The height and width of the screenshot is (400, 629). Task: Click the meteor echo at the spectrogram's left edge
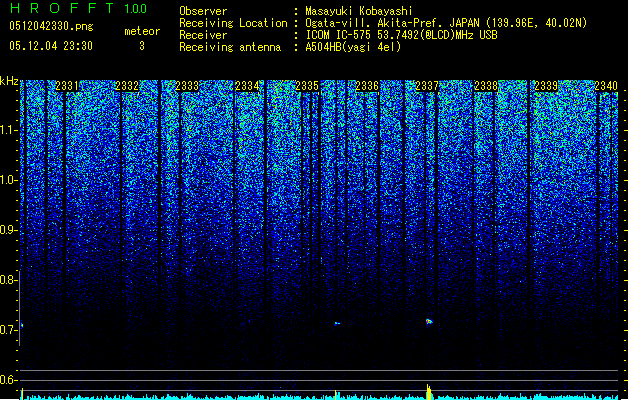(x=22, y=325)
